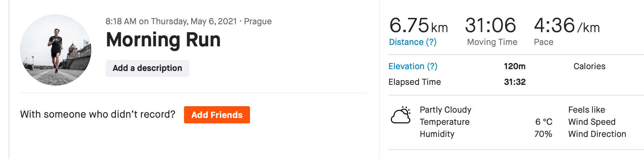Viewport: 644px width, 159px height.
Task: Click the Wind Speed label
Action: [x=592, y=122]
